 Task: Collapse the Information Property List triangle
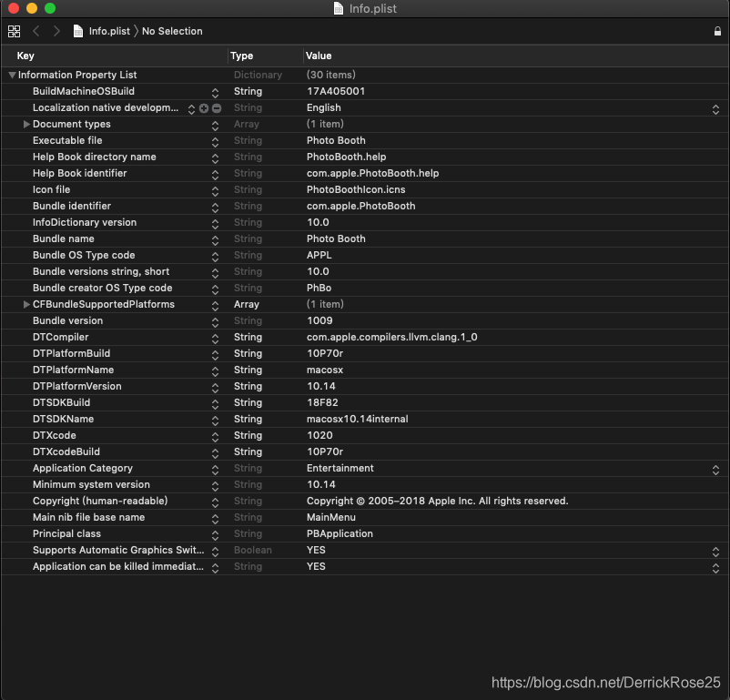tap(12, 75)
